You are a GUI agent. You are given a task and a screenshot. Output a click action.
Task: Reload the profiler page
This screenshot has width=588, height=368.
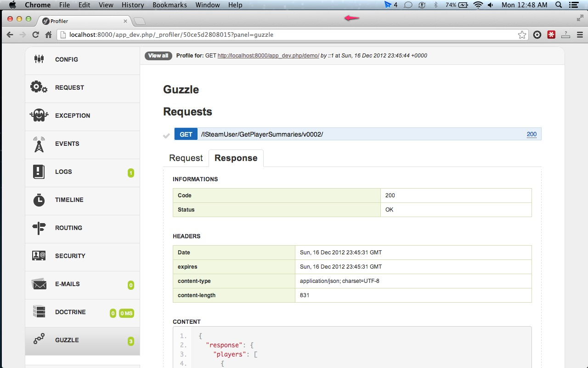pos(35,34)
